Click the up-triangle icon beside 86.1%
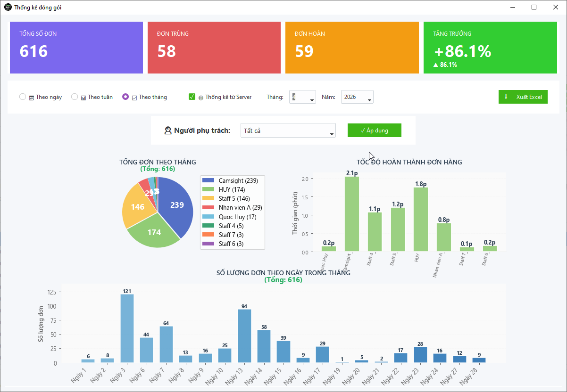Screen dimensions: 567x392 click(435, 65)
